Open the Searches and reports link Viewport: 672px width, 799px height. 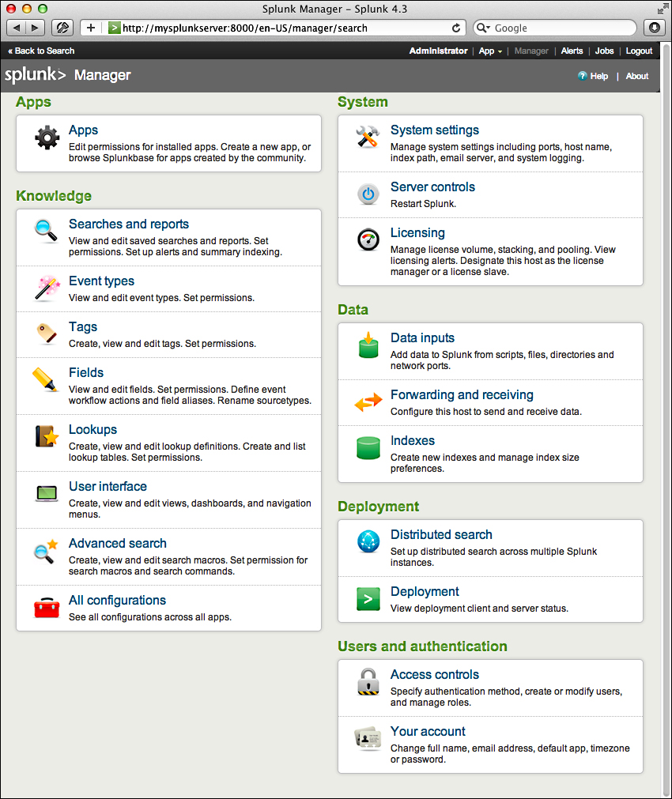coord(129,224)
